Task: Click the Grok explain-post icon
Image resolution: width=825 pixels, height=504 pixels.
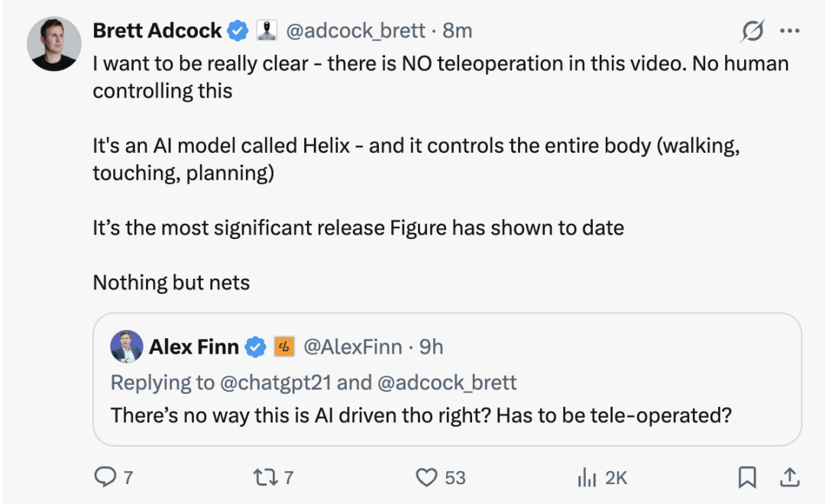Action: tap(752, 31)
